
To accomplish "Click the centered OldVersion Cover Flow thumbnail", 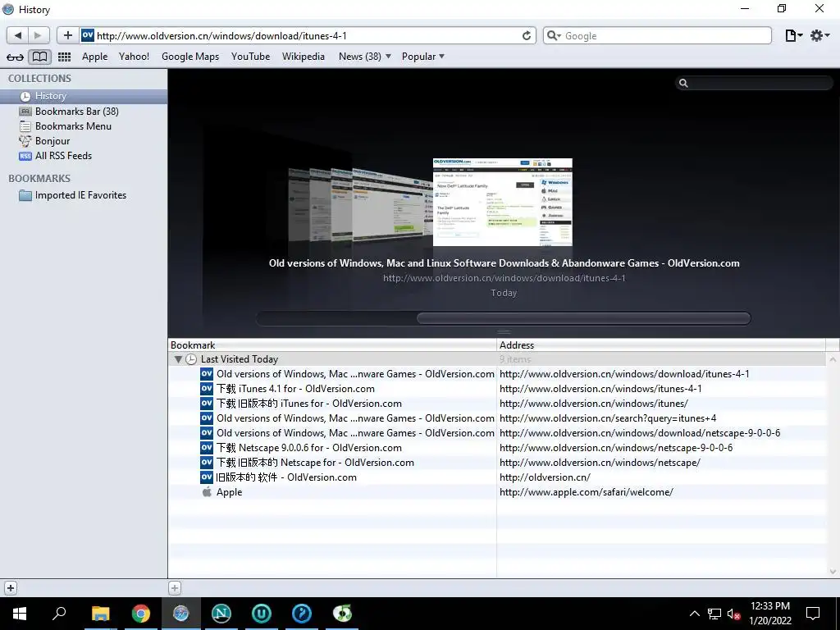I will (x=503, y=202).
